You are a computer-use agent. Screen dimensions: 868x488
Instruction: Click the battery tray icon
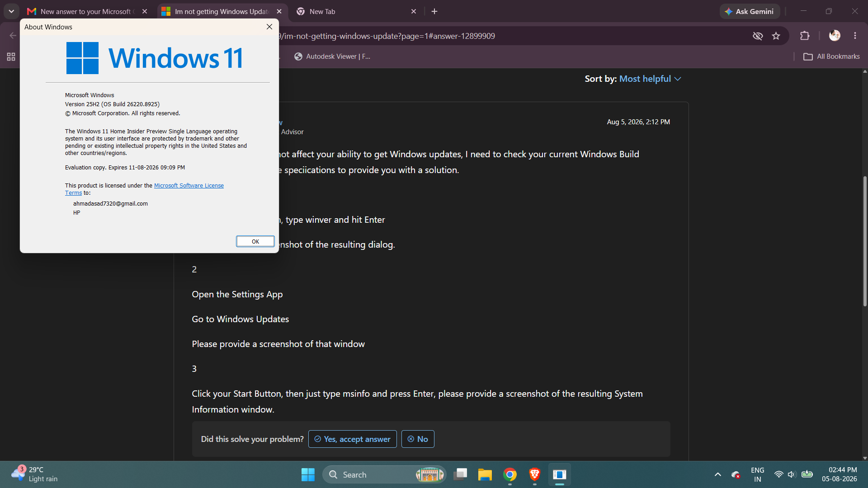(x=807, y=474)
